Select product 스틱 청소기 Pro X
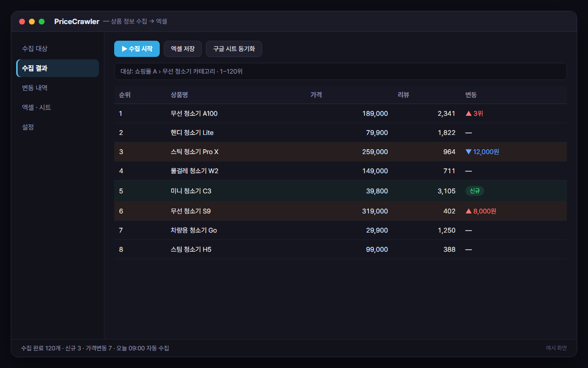The height and width of the screenshot is (368, 588). (195, 152)
